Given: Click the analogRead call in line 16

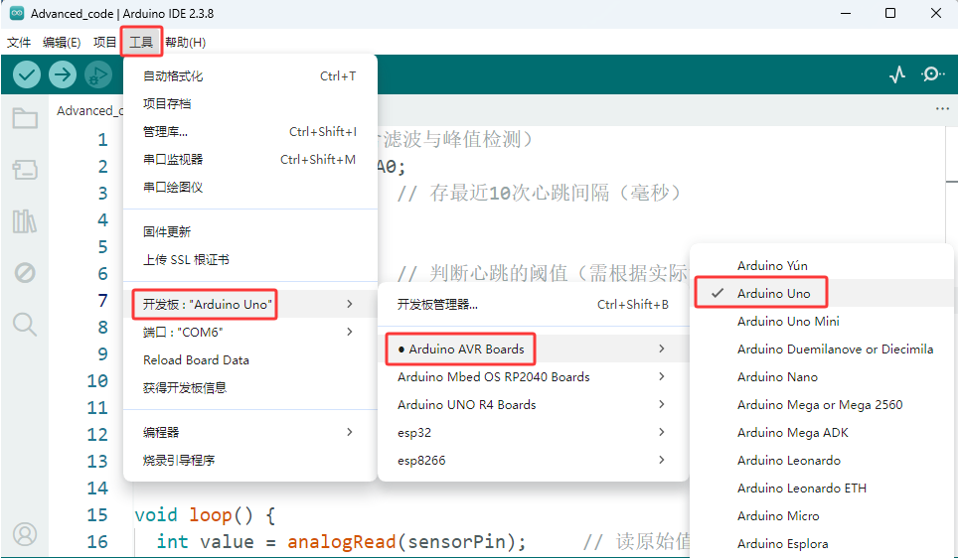Looking at the screenshot, I should tap(341, 542).
